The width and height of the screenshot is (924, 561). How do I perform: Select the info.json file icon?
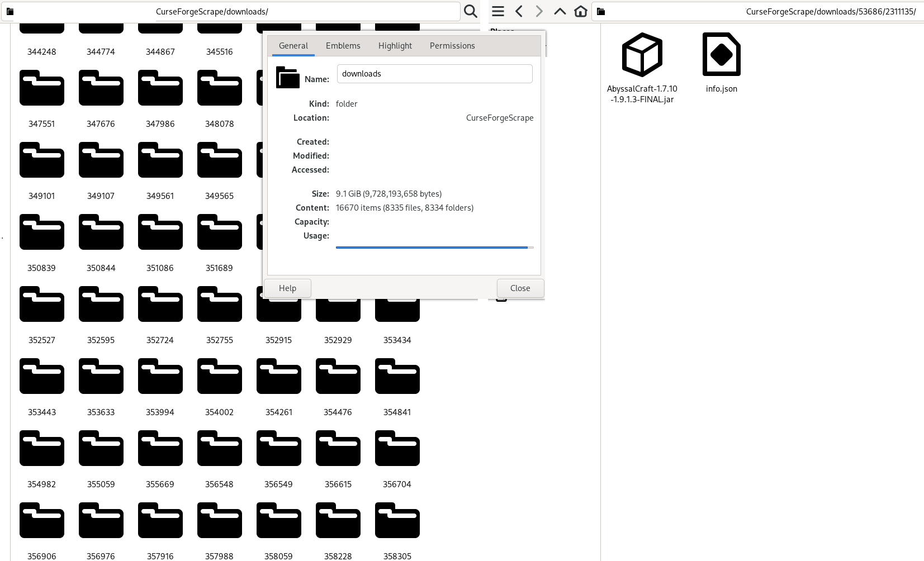tap(722, 54)
